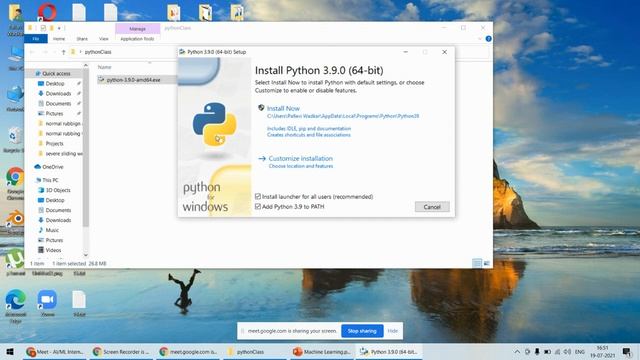This screenshot has height=360, width=640.
Task: Open Quick Access Toolbar dropdown arrow
Action: 59,28
